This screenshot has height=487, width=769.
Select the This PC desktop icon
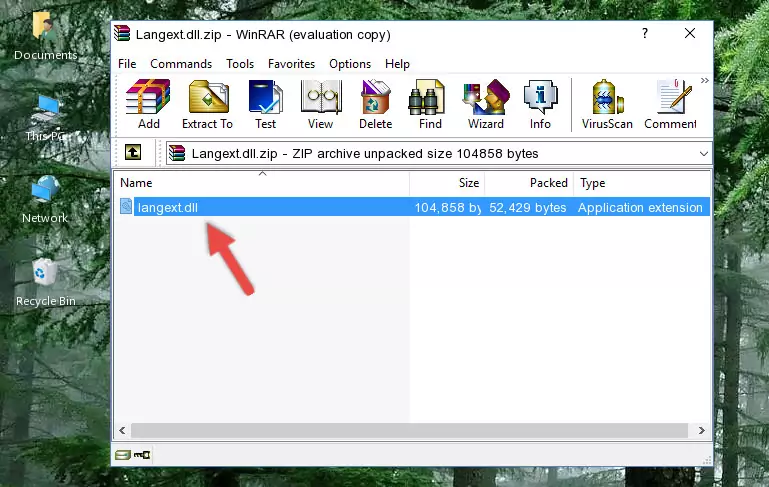[x=45, y=118]
